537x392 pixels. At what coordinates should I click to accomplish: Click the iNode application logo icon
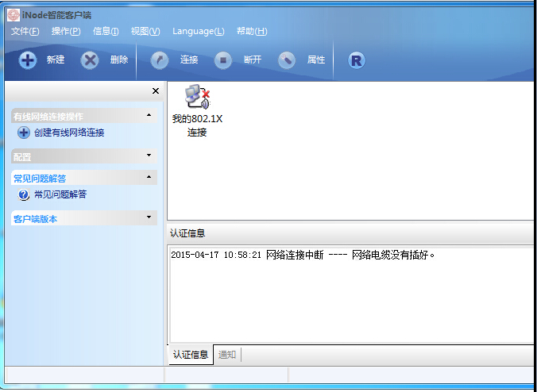click(14, 15)
